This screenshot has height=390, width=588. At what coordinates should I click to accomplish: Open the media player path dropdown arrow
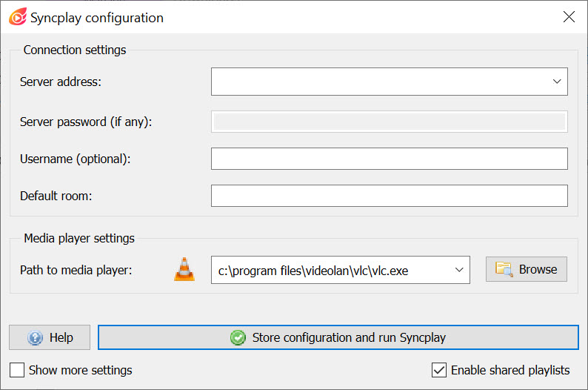(459, 270)
